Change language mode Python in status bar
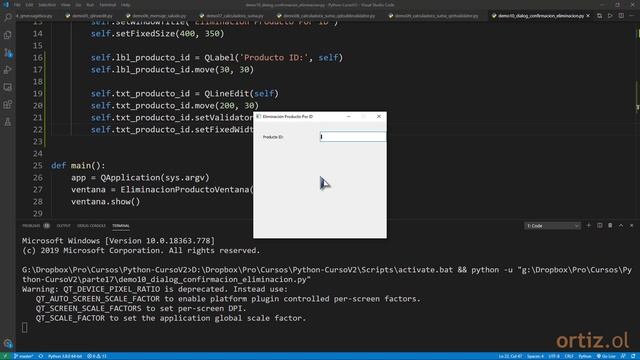 point(584,356)
